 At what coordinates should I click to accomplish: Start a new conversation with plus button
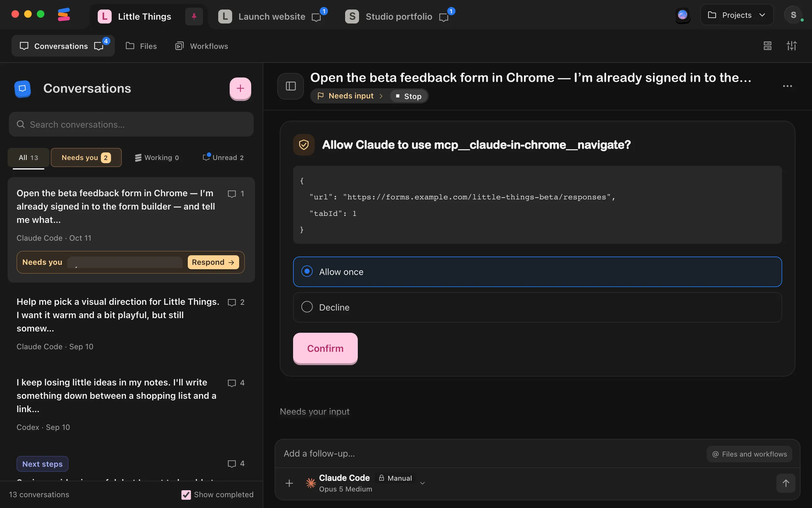tap(240, 88)
